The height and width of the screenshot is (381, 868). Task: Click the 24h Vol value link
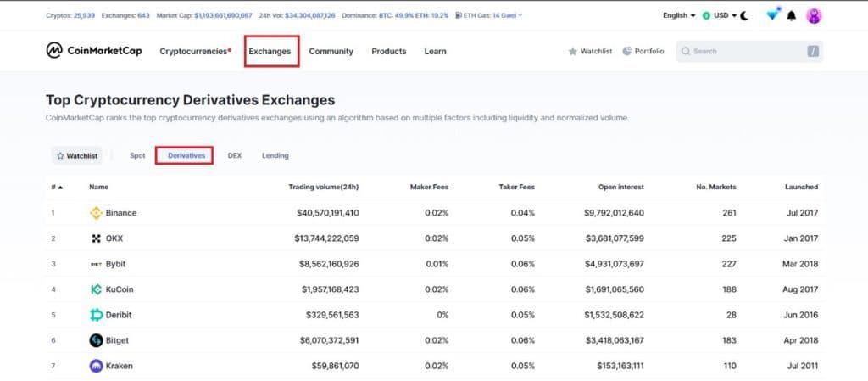(310, 15)
